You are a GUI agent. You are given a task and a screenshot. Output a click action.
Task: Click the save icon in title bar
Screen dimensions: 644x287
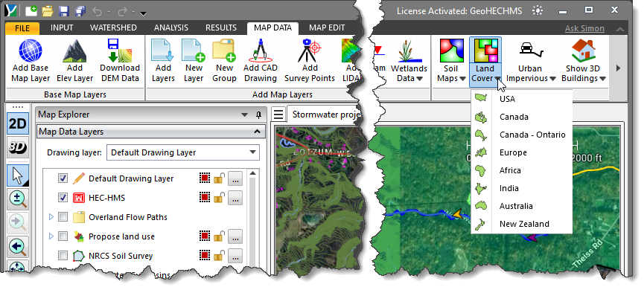(64, 10)
